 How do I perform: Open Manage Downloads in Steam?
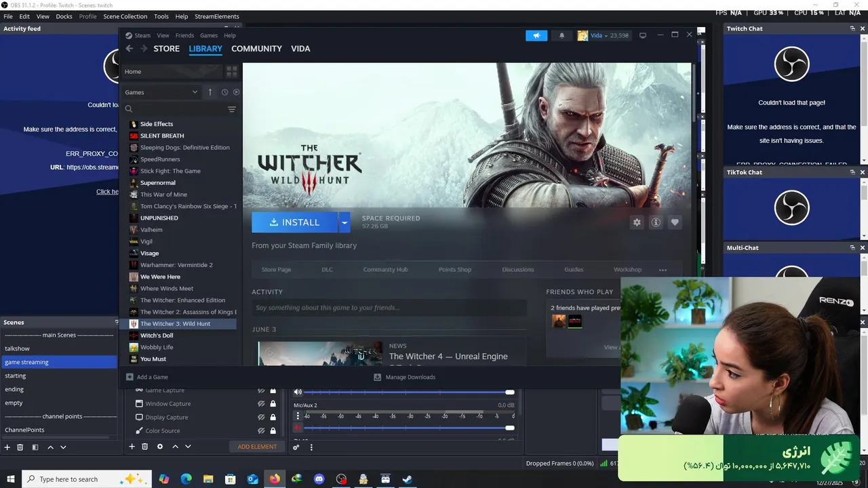pyautogui.click(x=405, y=377)
